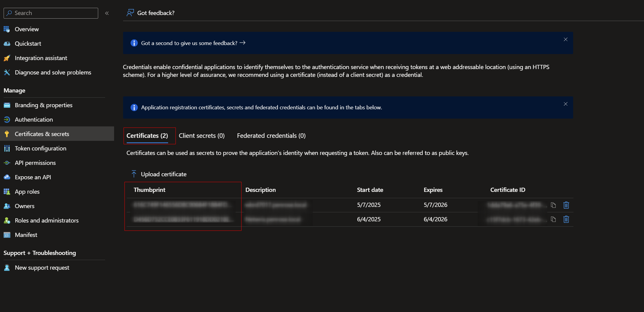Viewport: 644px width, 312px height.
Task: Launch the Integration assistant rocket icon
Action: coord(7,58)
